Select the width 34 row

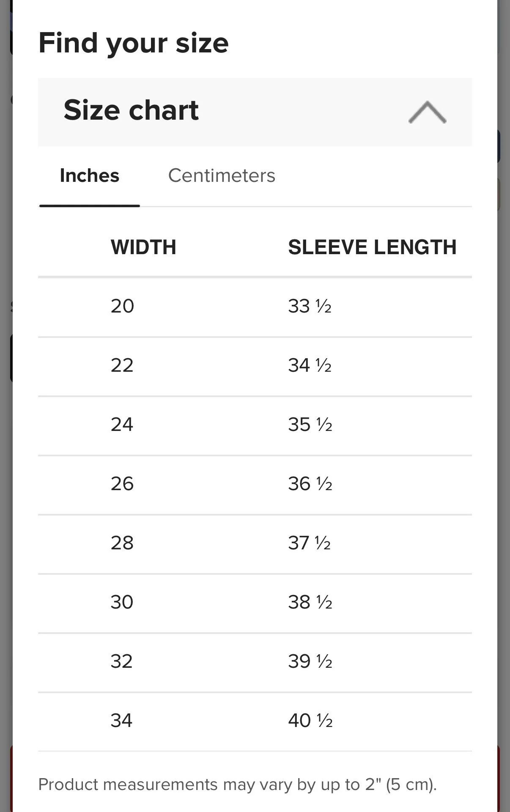click(x=122, y=721)
